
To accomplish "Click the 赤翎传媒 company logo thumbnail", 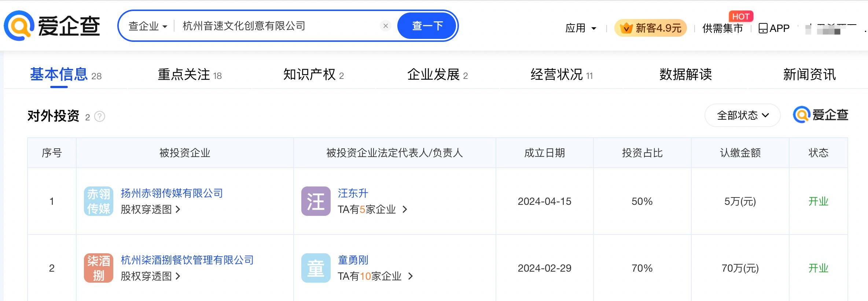I will tap(99, 201).
